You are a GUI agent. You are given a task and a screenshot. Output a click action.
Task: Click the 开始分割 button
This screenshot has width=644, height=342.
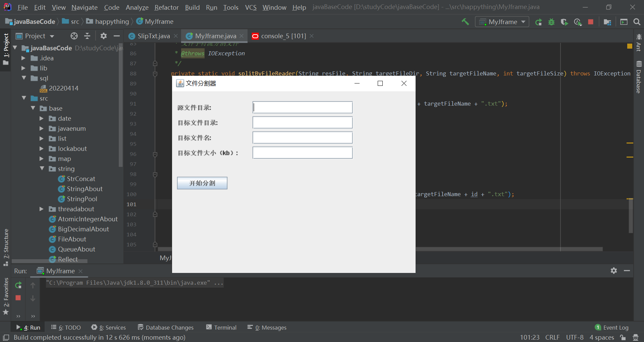tap(202, 183)
